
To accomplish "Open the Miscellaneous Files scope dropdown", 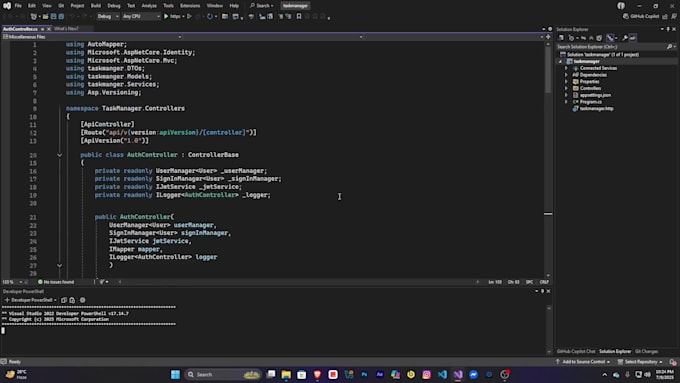I will pos(92,37).
